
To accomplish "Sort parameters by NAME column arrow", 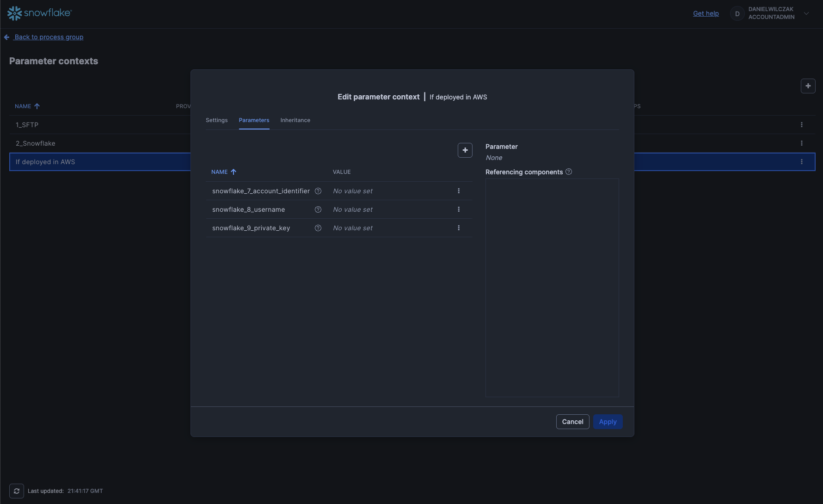I will point(233,172).
